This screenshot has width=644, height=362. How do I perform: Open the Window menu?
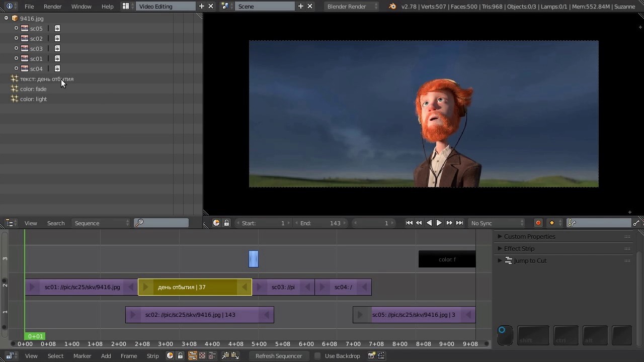81,7
